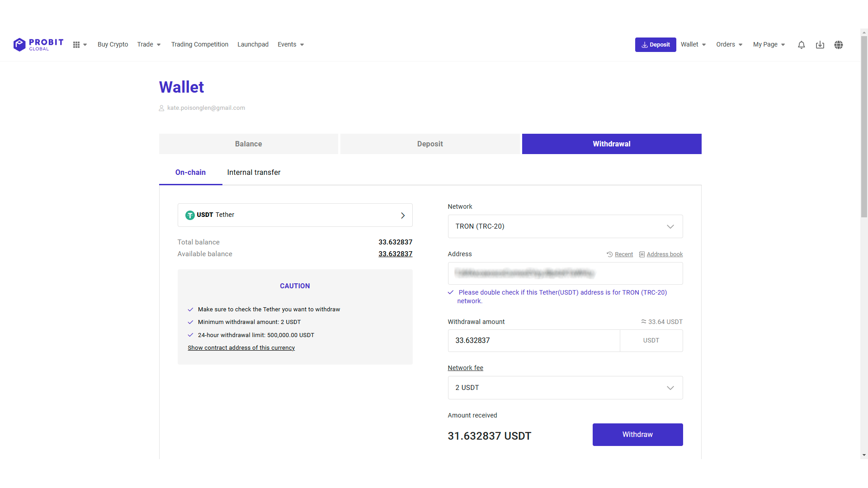Click the Network fee link label
This screenshot has width=868, height=488.
[x=465, y=368]
